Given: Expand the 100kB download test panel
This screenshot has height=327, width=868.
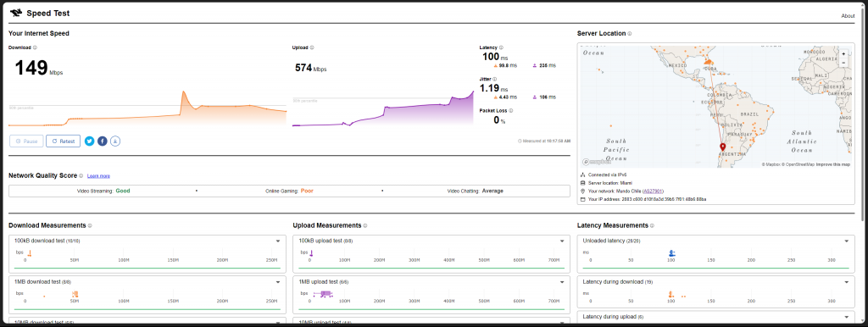Looking at the screenshot, I should point(278,241).
